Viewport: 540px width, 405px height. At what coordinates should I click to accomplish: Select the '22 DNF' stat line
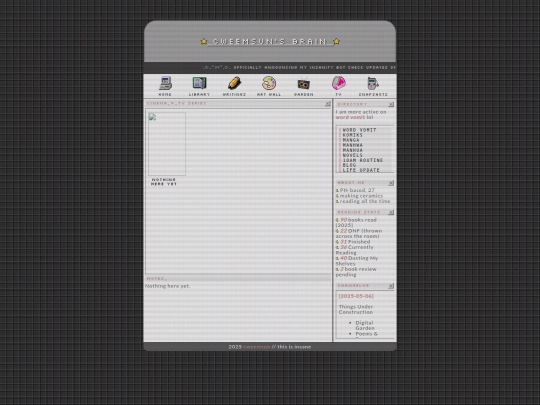pos(359,233)
